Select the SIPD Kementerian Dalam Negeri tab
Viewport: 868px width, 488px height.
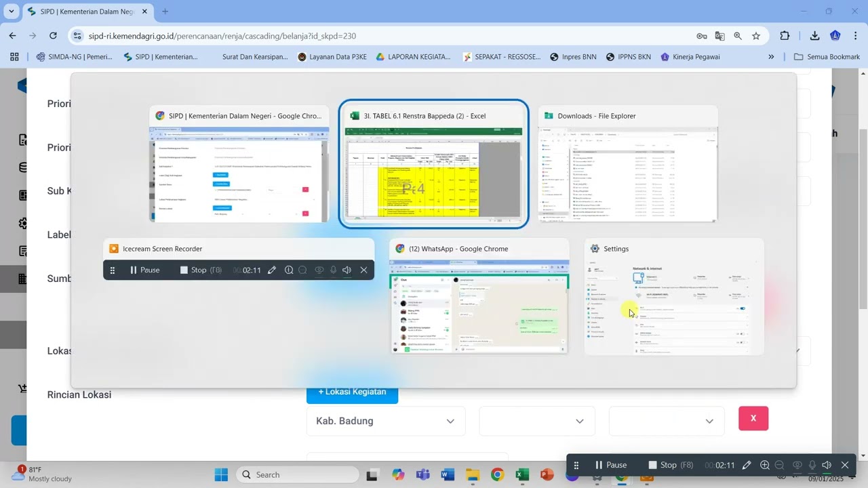pyautogui.click(x=87, y=12)
